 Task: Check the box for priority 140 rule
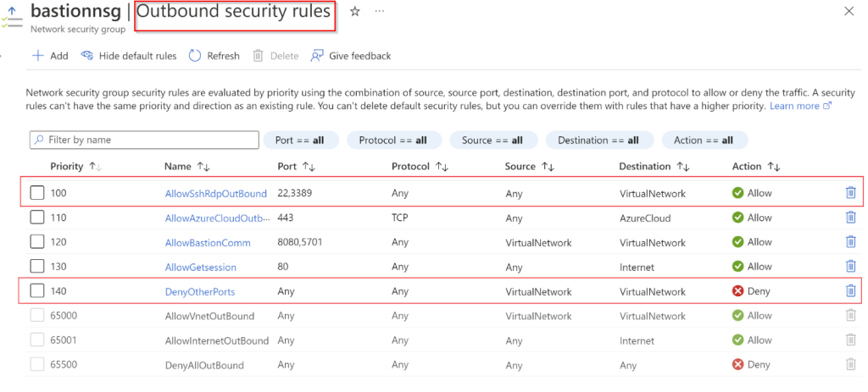pos(37,291)
